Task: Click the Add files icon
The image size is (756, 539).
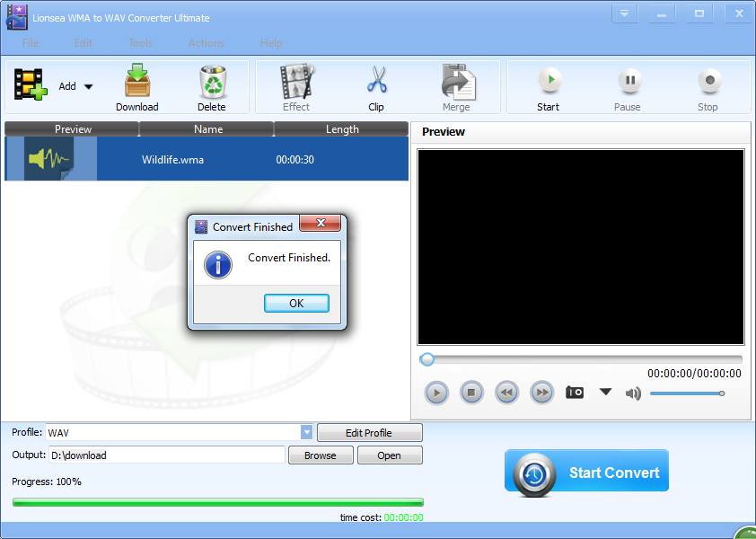Action: [31, 85]
